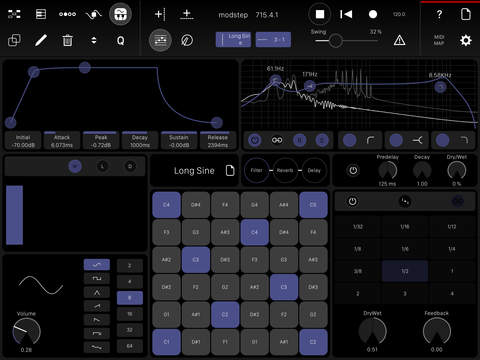The height and width of the screenshot is (360, 480).
Task: Toggle the reverb power button
Action: [353, 170]
